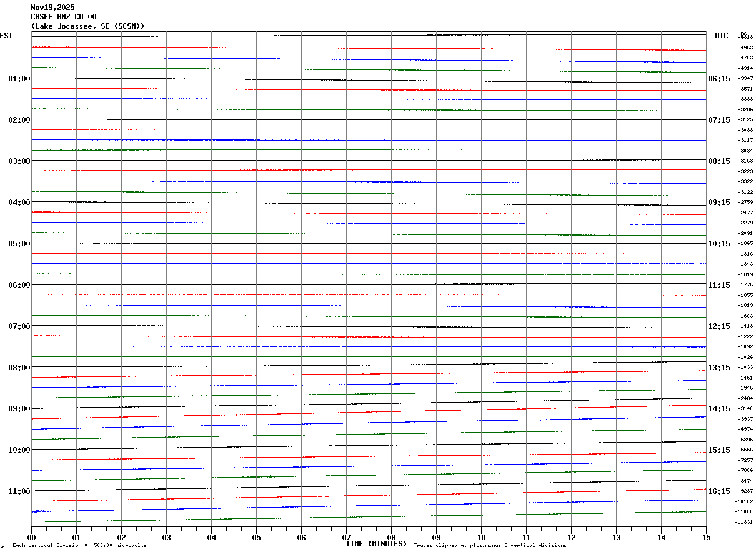
Task: Click the '05:00' EST hour label
Action: [19, 244]
